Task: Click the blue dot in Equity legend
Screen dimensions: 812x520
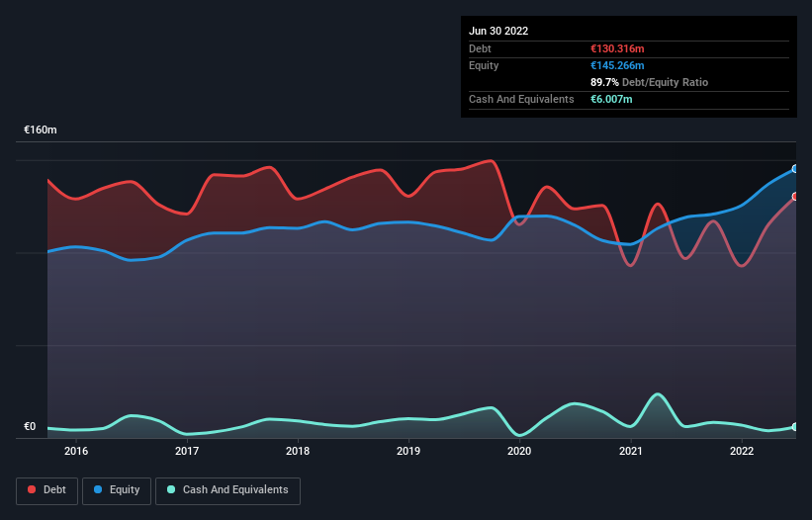Action: coord(98,489)
